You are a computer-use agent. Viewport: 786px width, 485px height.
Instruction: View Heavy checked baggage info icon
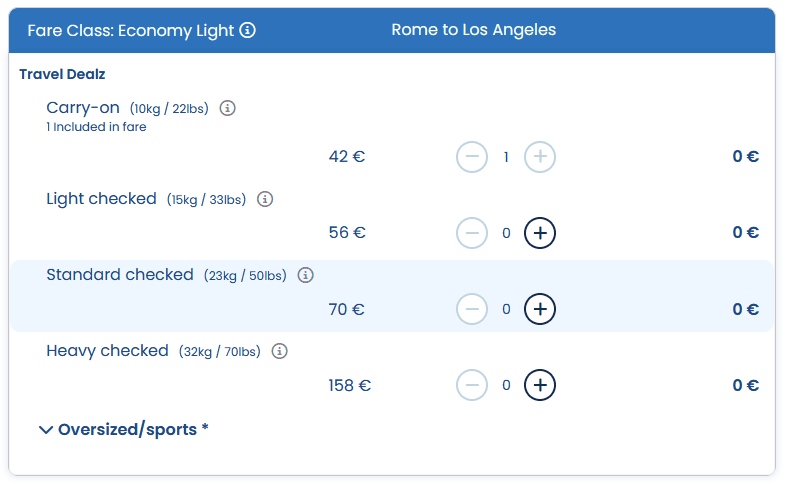[280, 351]
